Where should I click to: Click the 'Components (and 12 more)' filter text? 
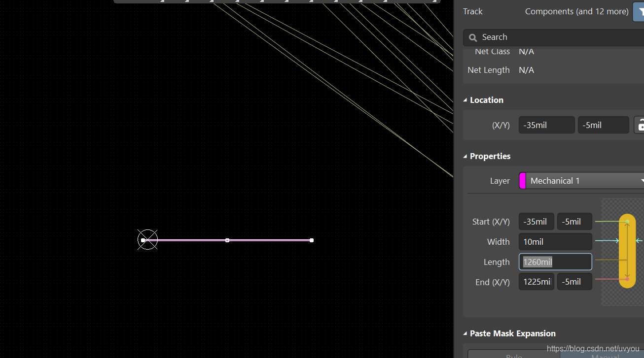tap(576, 11)
